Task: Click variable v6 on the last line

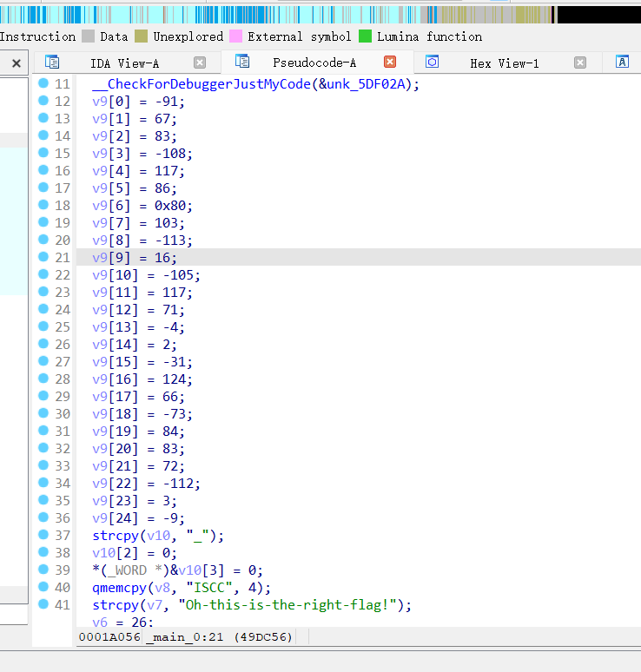Action: click(100, 623)
